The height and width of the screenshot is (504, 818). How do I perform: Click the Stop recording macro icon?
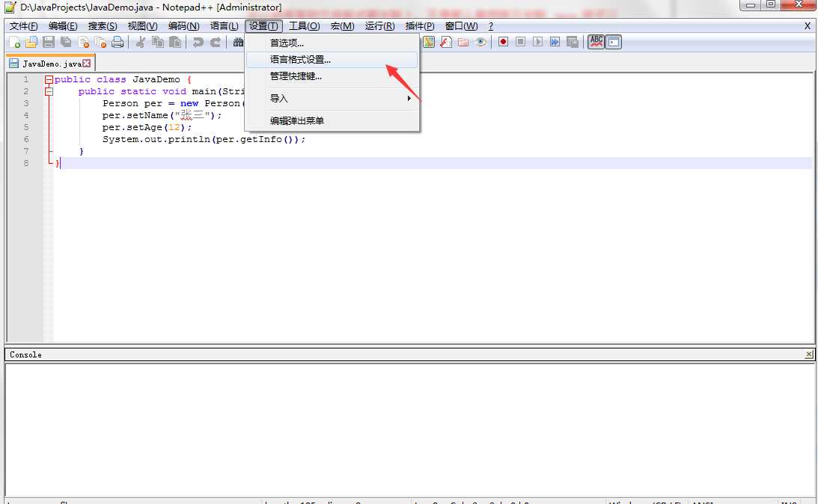(x=520, y=42)
